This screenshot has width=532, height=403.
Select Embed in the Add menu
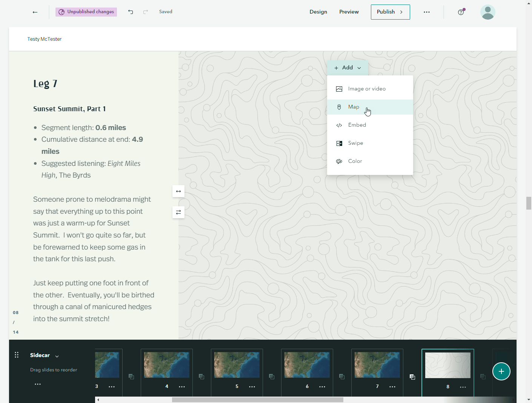(357, 125)
